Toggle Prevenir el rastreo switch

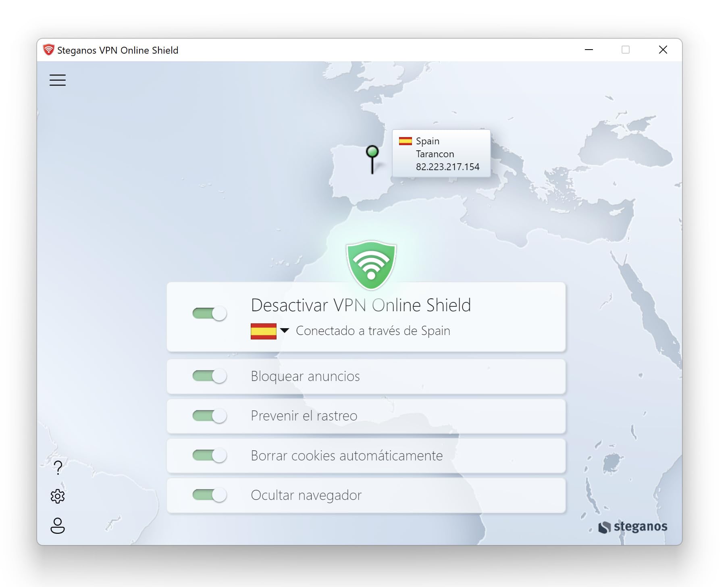click(210, 416)
